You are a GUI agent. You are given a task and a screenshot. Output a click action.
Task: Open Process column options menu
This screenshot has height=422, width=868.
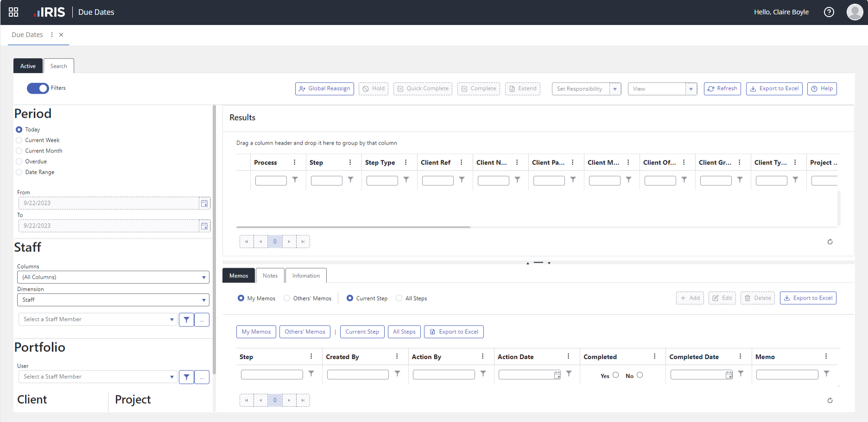(295, 163)
